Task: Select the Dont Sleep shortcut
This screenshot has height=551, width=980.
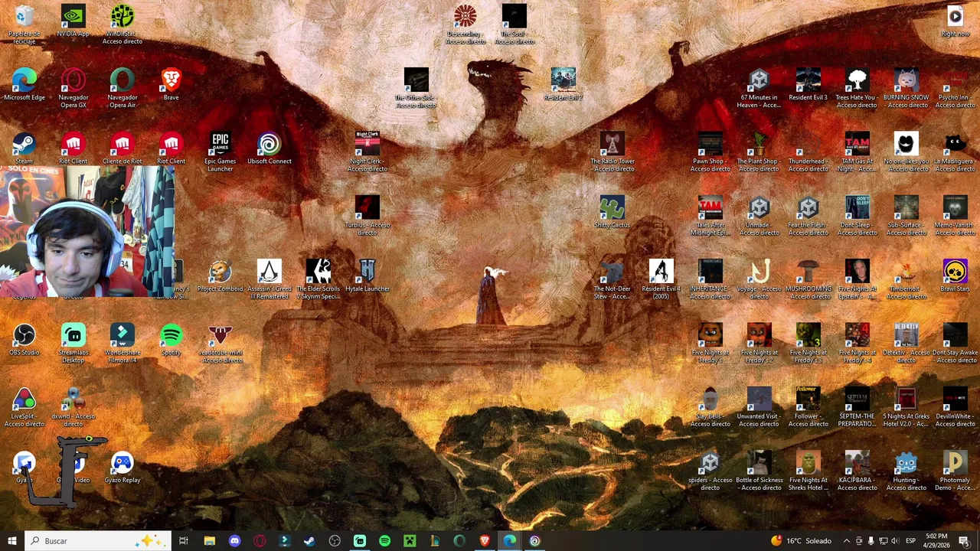Action: [857, 215]
